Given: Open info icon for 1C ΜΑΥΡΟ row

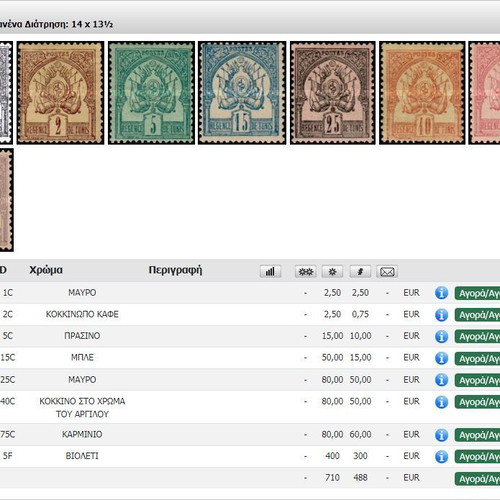Looking at the screenshot, I should 441,293.
